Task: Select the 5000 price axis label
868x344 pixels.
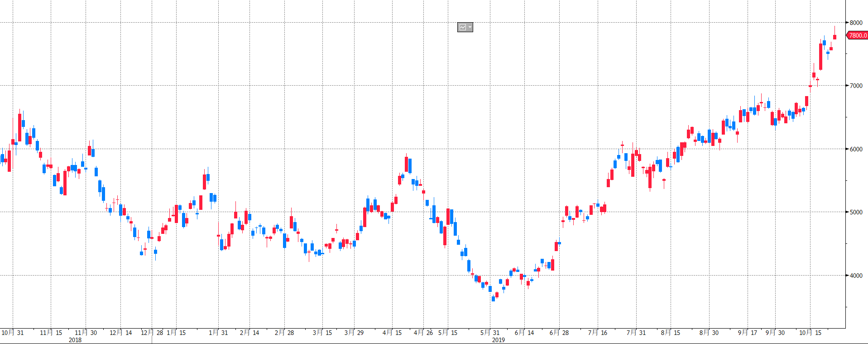Action: click(856, 212)
